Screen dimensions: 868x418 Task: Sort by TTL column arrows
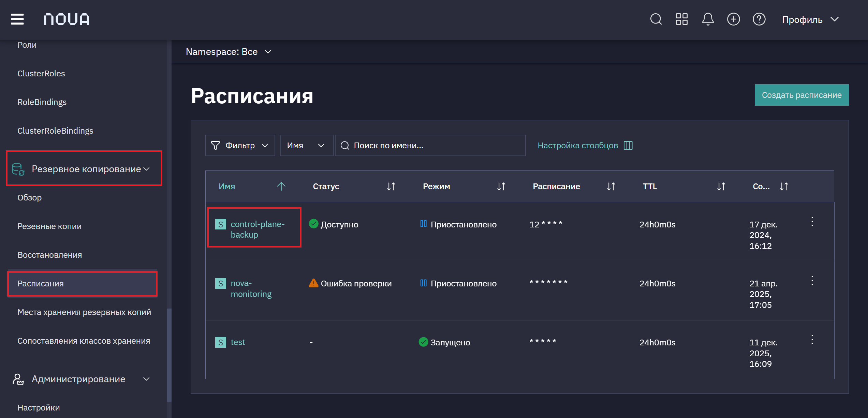coord(721,186)
